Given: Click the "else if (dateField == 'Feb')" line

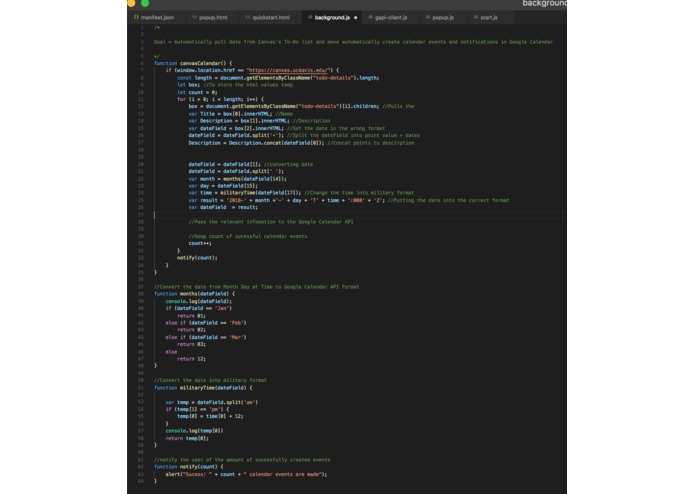Looking at the screenshot, I should (x=206, y=323).
